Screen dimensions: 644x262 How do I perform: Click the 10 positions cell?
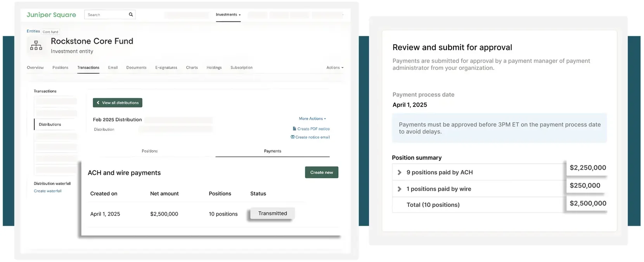pos(223,214)
